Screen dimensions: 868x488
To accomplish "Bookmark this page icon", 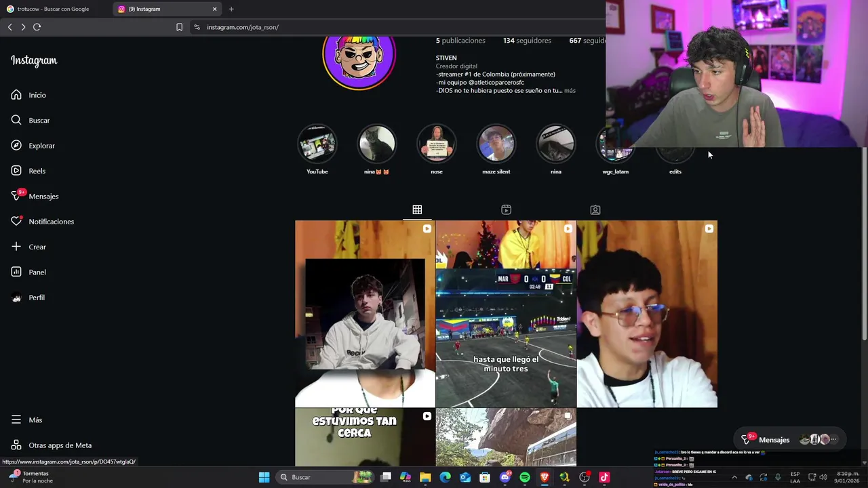I will tap(179, 27).
